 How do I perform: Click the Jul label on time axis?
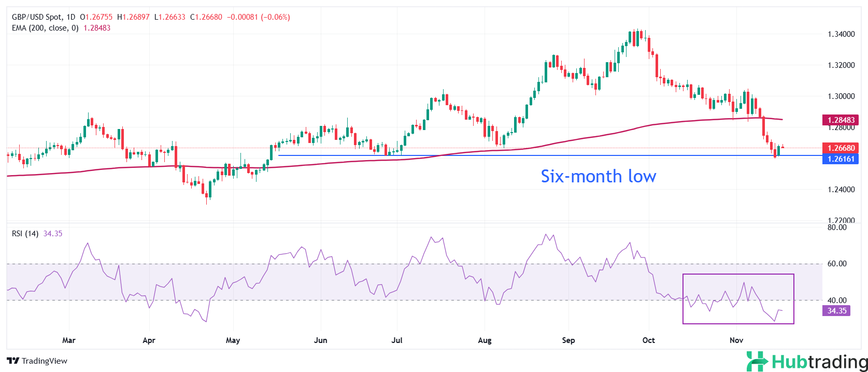[397, 340]
